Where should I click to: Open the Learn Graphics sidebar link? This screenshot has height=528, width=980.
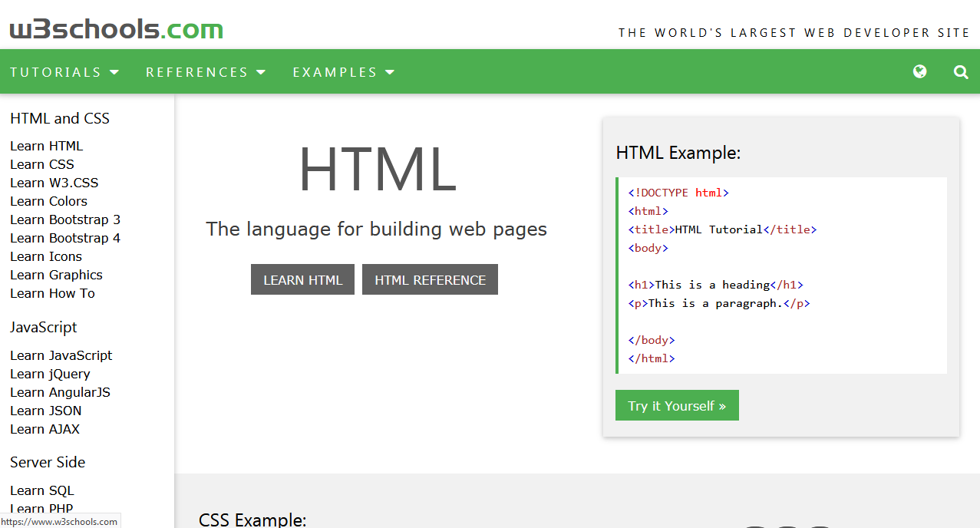point(56,275)
